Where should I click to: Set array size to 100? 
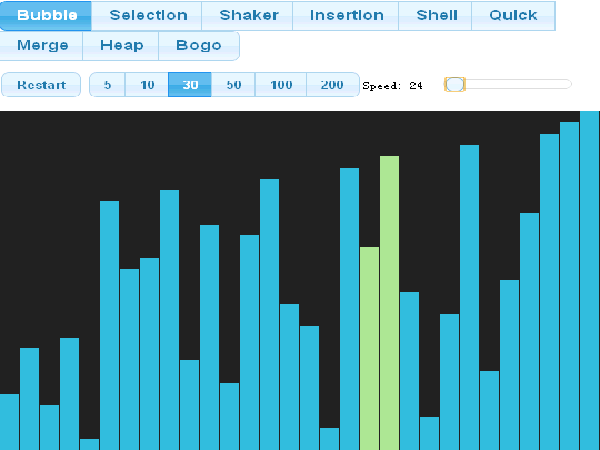click(281, 85)
